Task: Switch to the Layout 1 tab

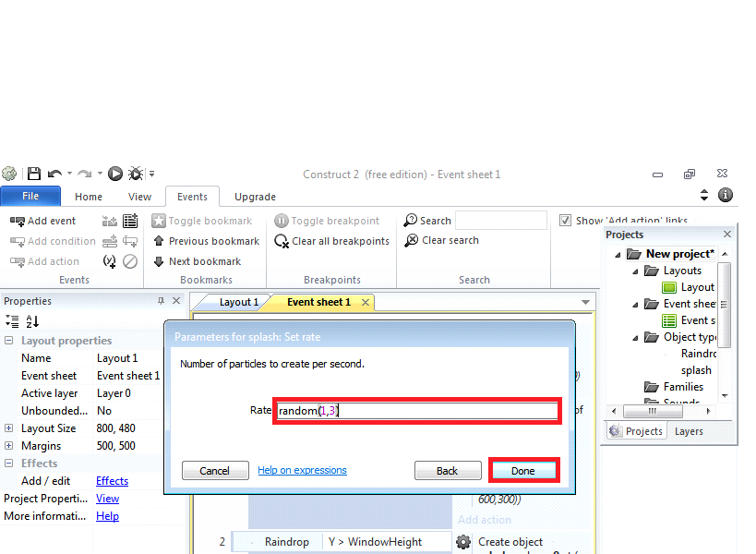Action: point(239,302)
